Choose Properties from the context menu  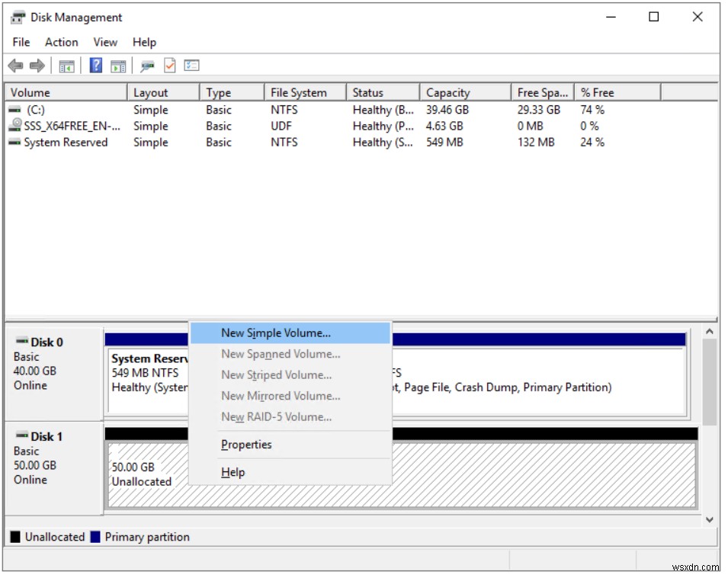pos(245,445)
